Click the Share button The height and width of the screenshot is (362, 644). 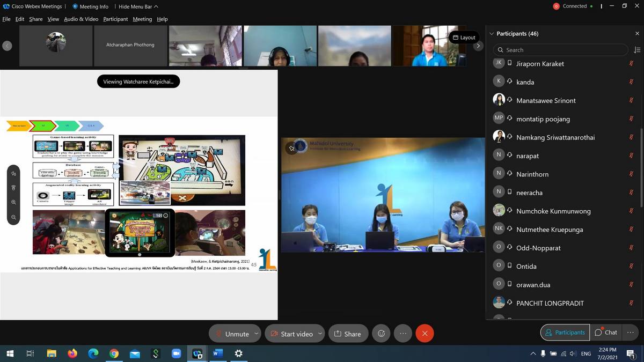click(x=348, y=334)
